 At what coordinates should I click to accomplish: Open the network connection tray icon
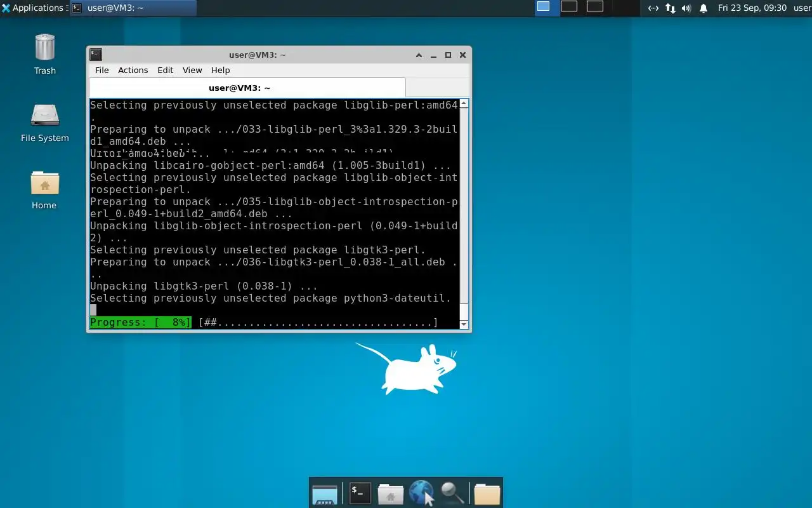(x=653, y=8)
